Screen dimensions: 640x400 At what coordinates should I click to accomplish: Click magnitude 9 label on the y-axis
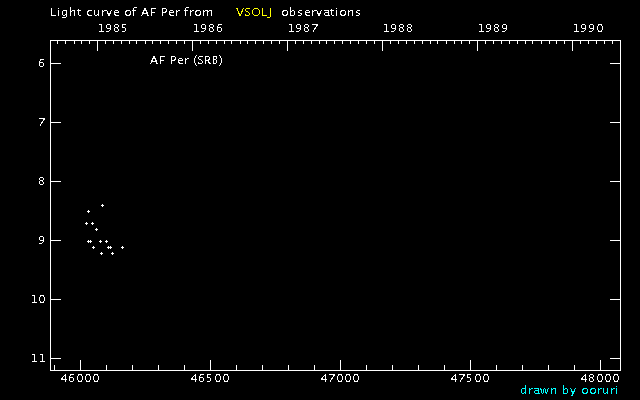(x=39, y=240)
